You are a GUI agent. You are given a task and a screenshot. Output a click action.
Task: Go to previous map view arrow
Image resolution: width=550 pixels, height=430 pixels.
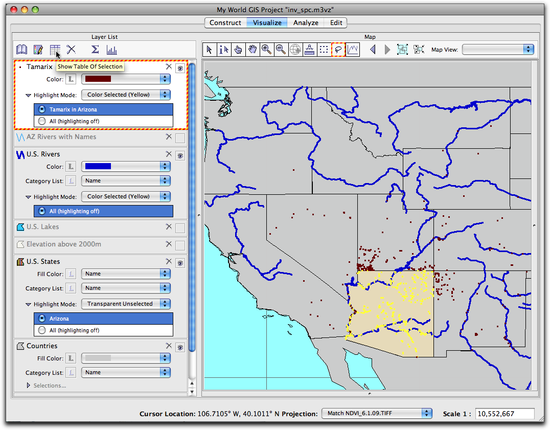tap(373, 49)
